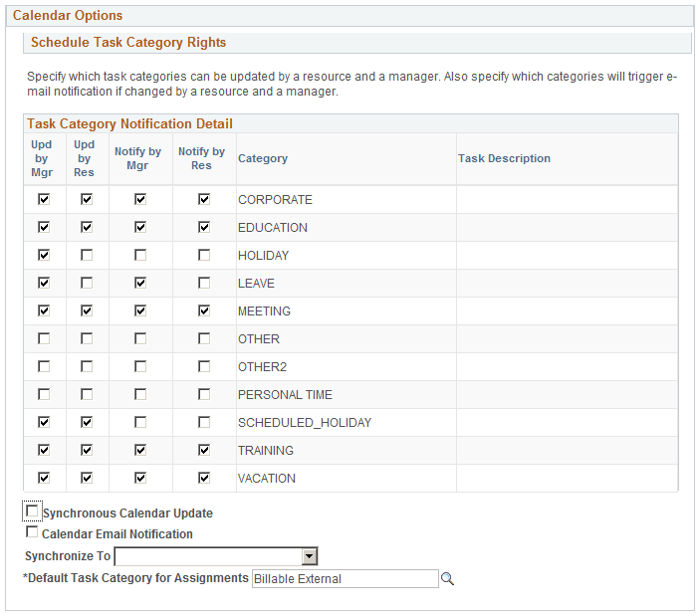Uncheck Notify by Res for VACATION
The image size is (700, 616).
(204, 478)
